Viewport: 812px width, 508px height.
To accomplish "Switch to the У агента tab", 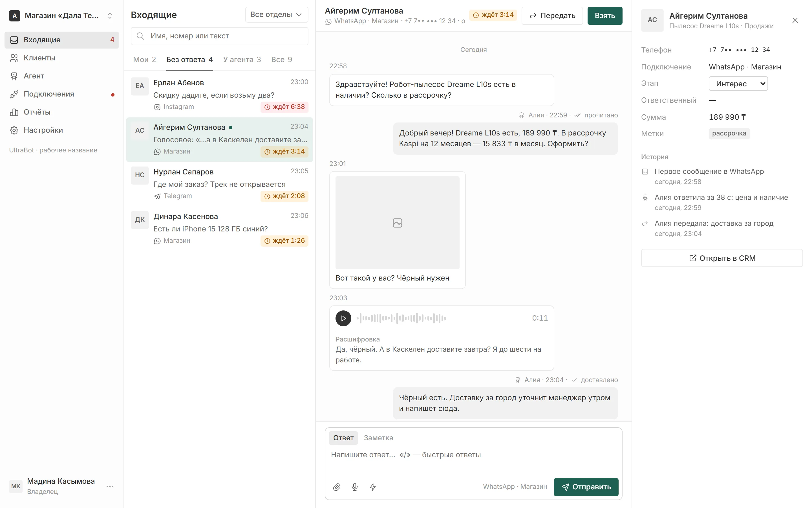I will 242,60.
